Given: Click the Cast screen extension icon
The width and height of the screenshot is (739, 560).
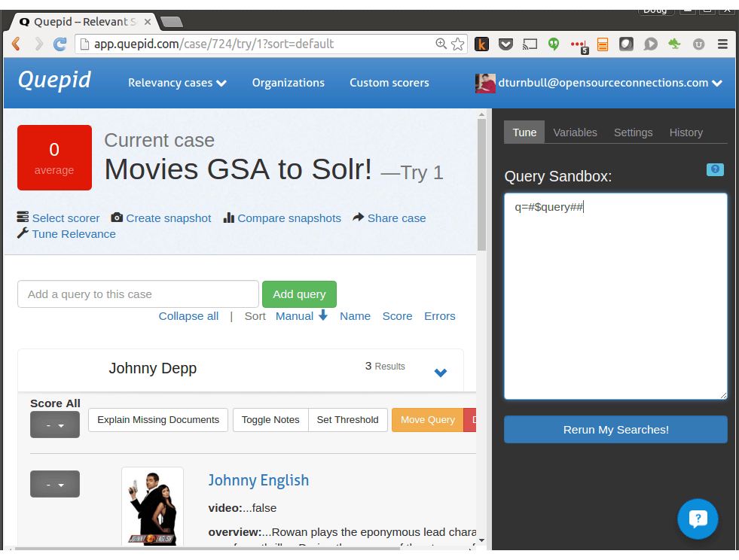Looking at the screenshot, I should click(530, 44).
